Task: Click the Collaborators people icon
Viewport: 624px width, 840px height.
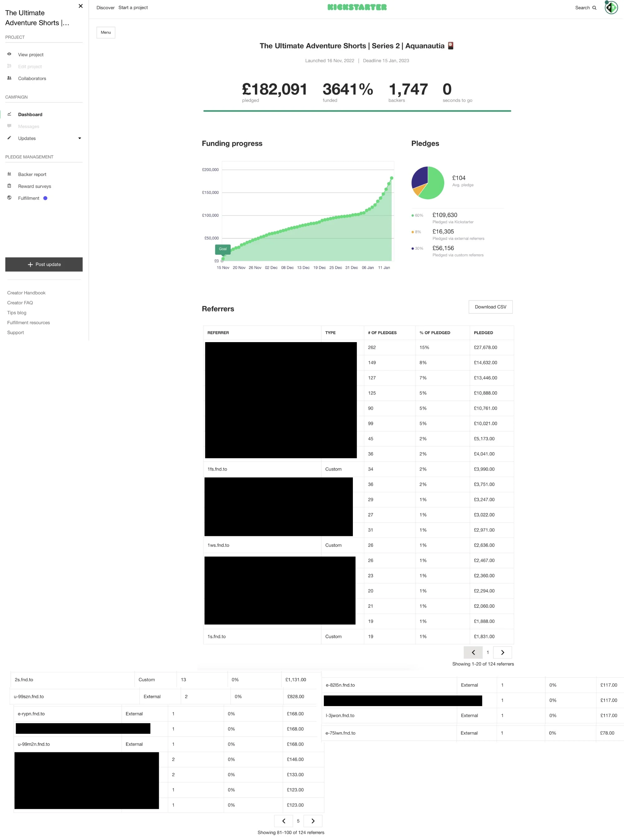Action: pyautogui.click(x=9, y=78)
